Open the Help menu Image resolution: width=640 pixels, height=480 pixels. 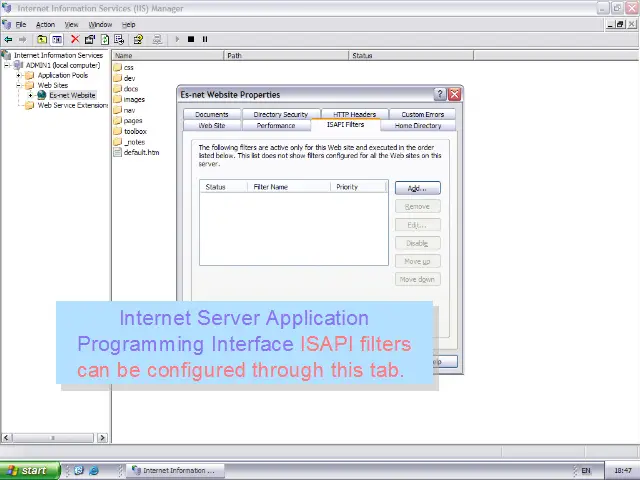pyautogui.click(x=129, y=24)
